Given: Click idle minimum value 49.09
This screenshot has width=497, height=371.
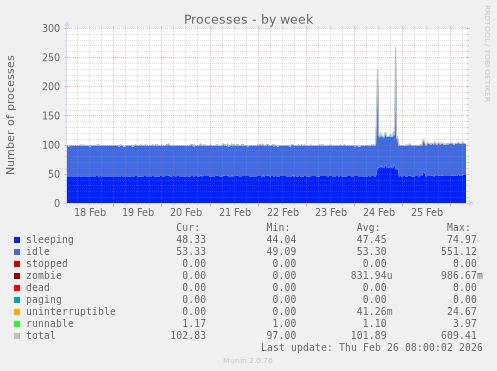Looking at the screenshot, I should (281, 252).
